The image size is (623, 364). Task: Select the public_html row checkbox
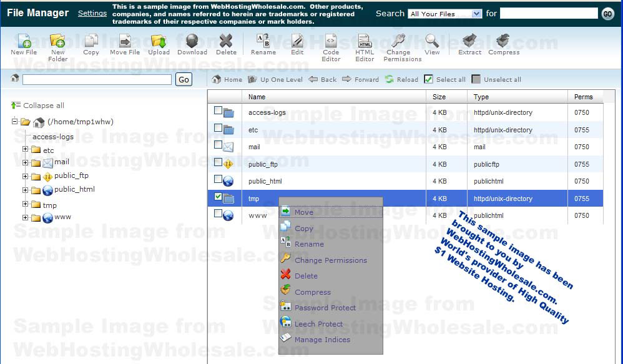pyautogui.click(x=218, y=179)
